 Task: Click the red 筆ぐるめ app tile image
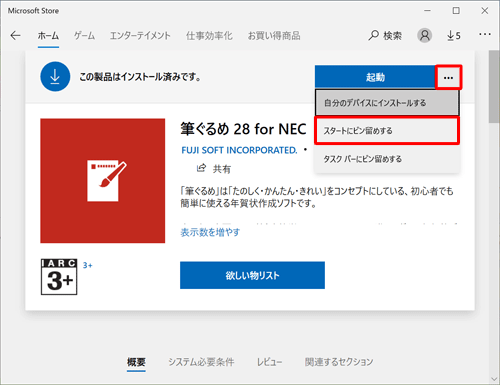[103, 181]
